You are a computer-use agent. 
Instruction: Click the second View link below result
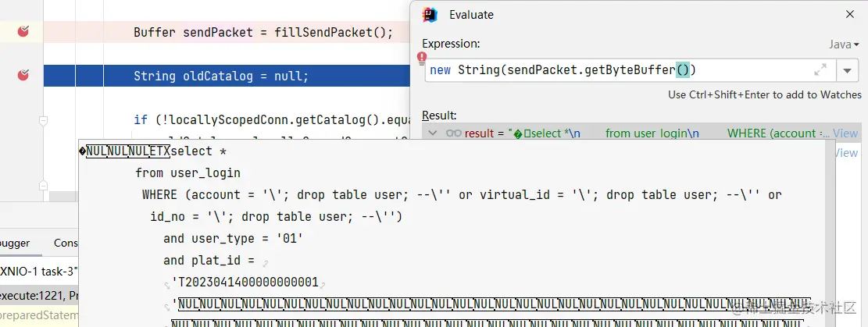(x=845, y=153)
